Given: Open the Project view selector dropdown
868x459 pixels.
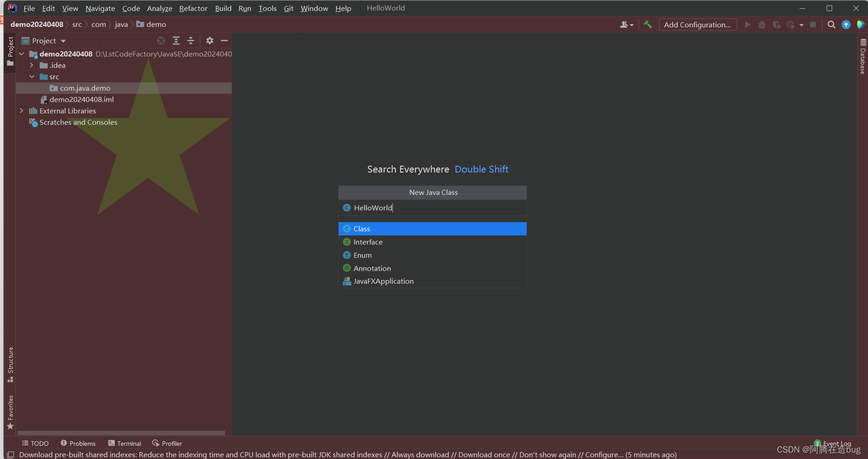Looking at the screenshot, I should pyautogui.click(x=44, y=41).
